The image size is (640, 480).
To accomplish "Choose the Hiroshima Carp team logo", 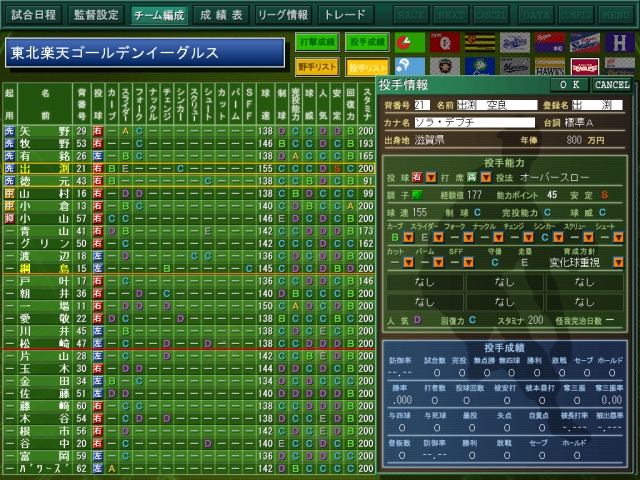I will (x=444, y=42).
